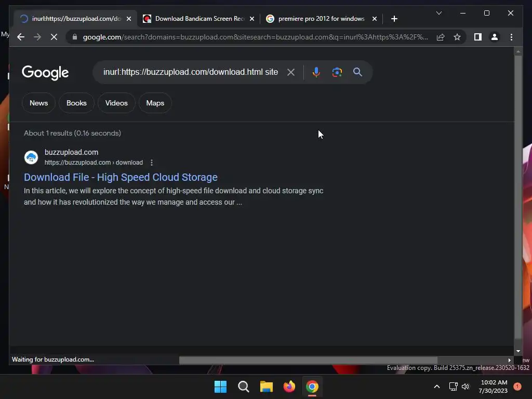Click the magnifier search button
The image size is (532, 399).
coord(357,72)
